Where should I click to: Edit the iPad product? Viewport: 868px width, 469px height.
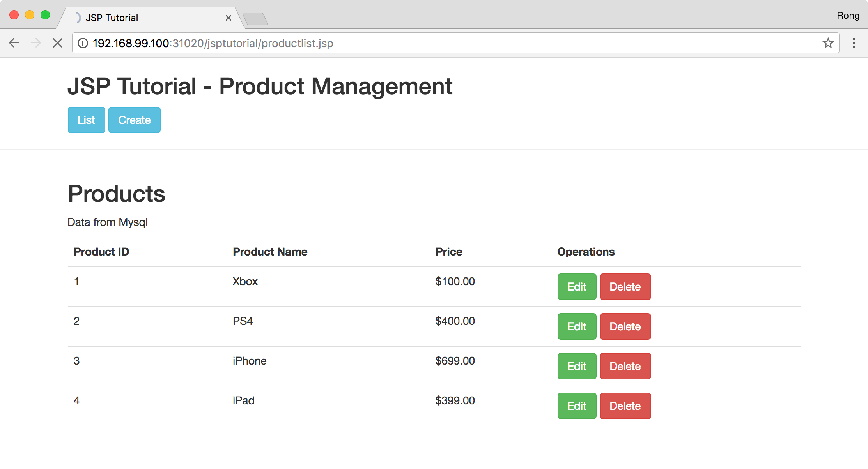point(577,406)
